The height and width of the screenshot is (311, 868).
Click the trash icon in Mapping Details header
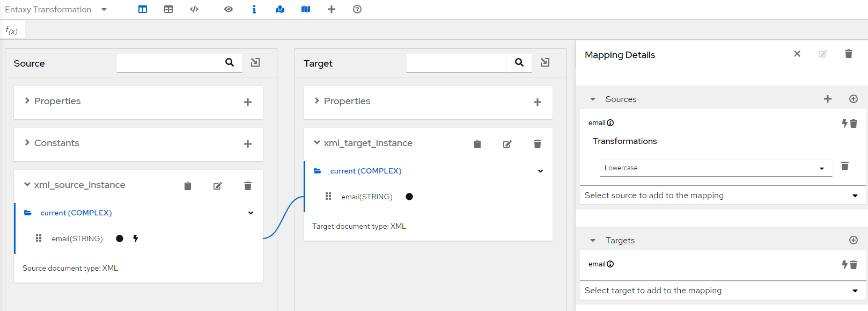click(849, 54)
